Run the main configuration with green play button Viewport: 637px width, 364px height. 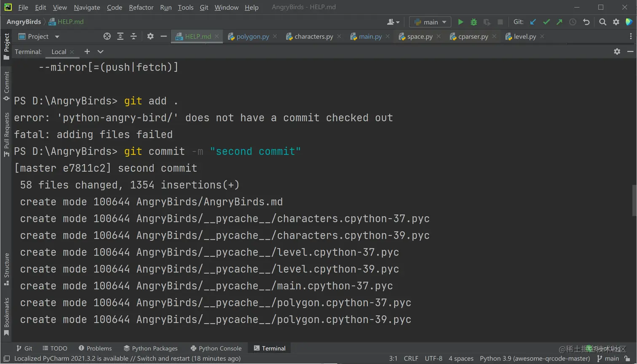[460, 22]
